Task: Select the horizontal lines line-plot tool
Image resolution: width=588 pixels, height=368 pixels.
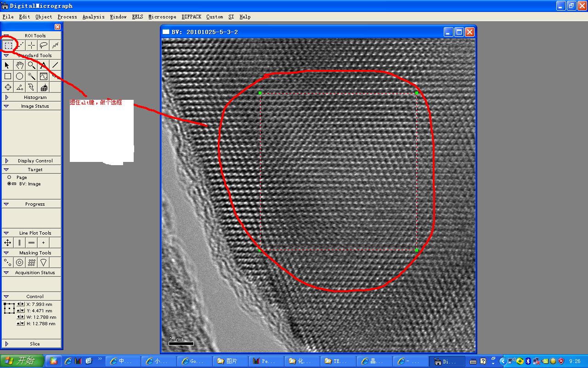Action: click(31, 242)
